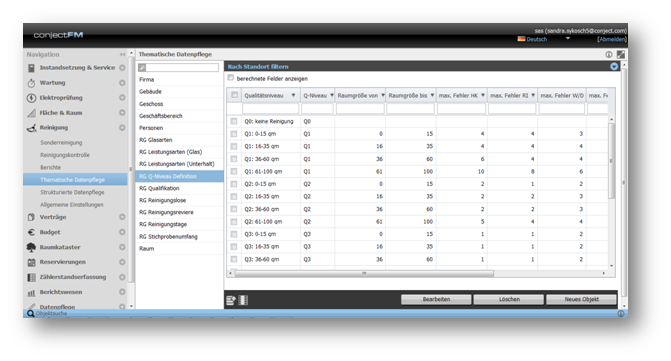
Task: Expand the 'Nach Standort filtern' panel arrow
Action: coord(614,66)
